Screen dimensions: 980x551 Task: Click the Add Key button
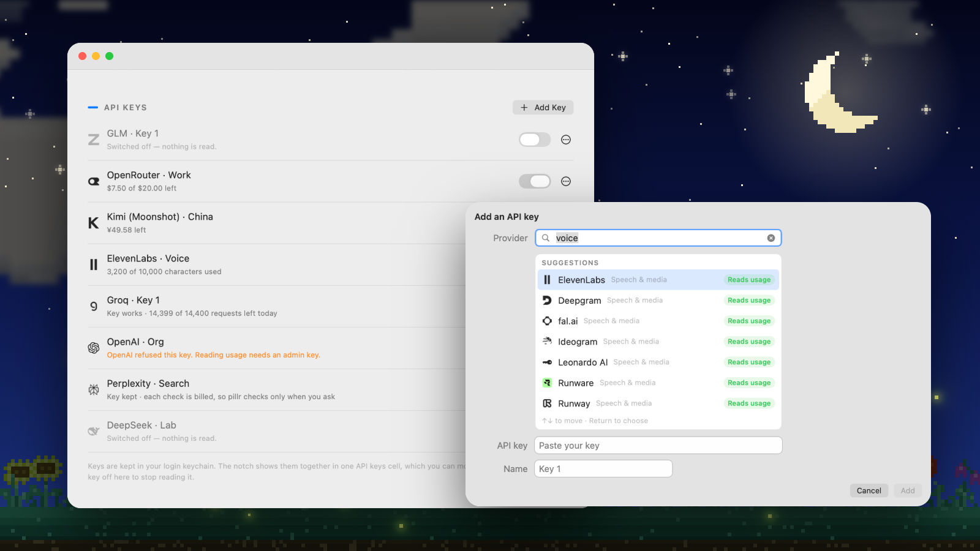pos(543,108)
